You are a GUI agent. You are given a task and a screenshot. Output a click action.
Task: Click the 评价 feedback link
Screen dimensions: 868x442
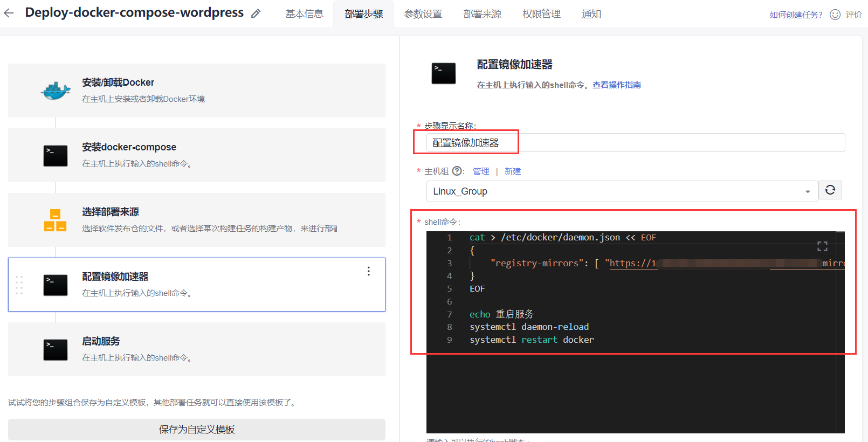tap(853, 15)
